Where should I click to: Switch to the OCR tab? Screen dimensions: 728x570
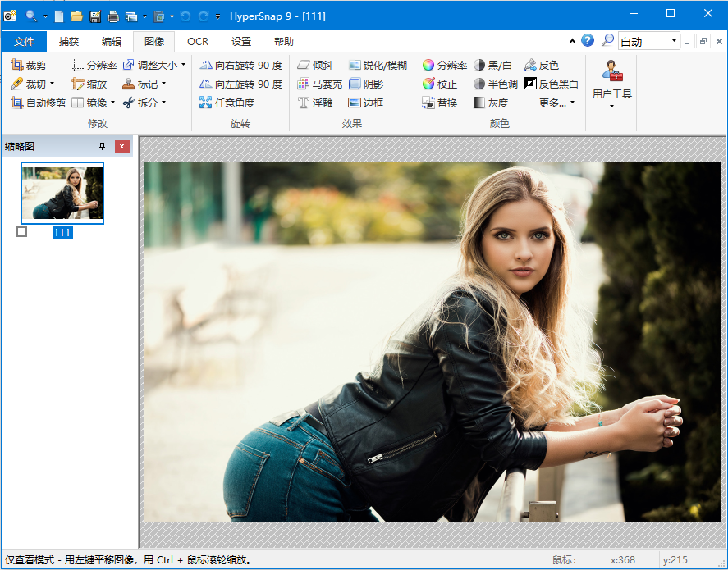197,41
